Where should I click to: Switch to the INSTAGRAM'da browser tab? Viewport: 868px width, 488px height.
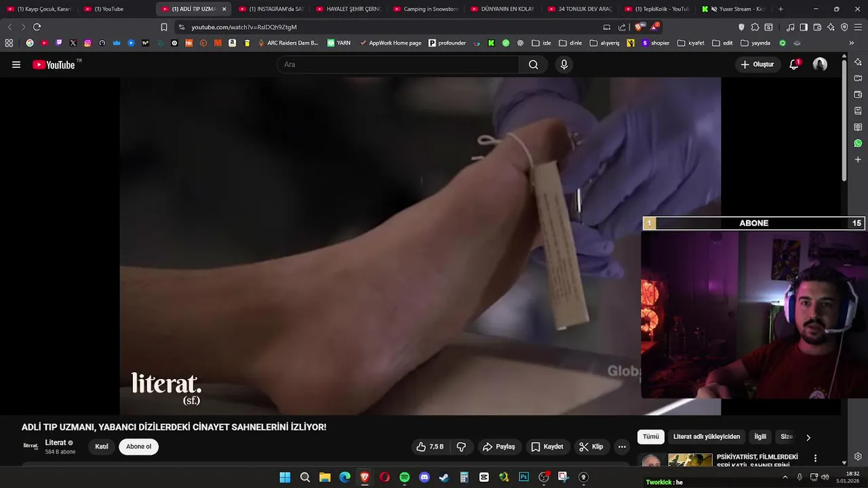(x=271, y=9)
